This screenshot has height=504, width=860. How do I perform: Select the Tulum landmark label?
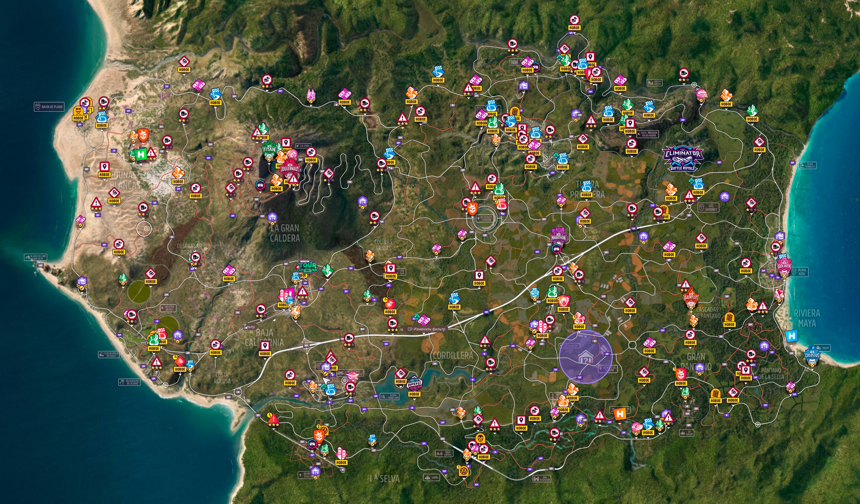[822, 348]
